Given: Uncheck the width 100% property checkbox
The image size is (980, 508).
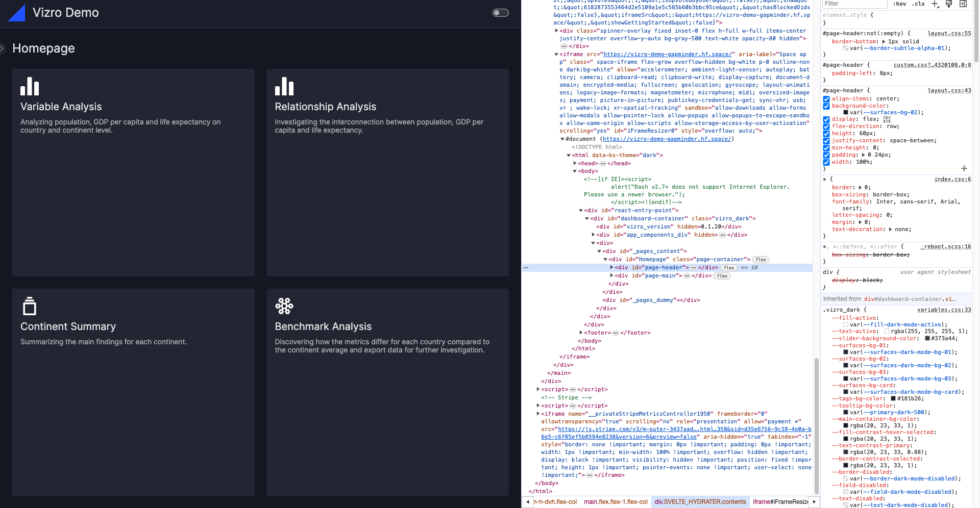Looking at the screenshot, I should pyautogui.click(x=826, y=162).
